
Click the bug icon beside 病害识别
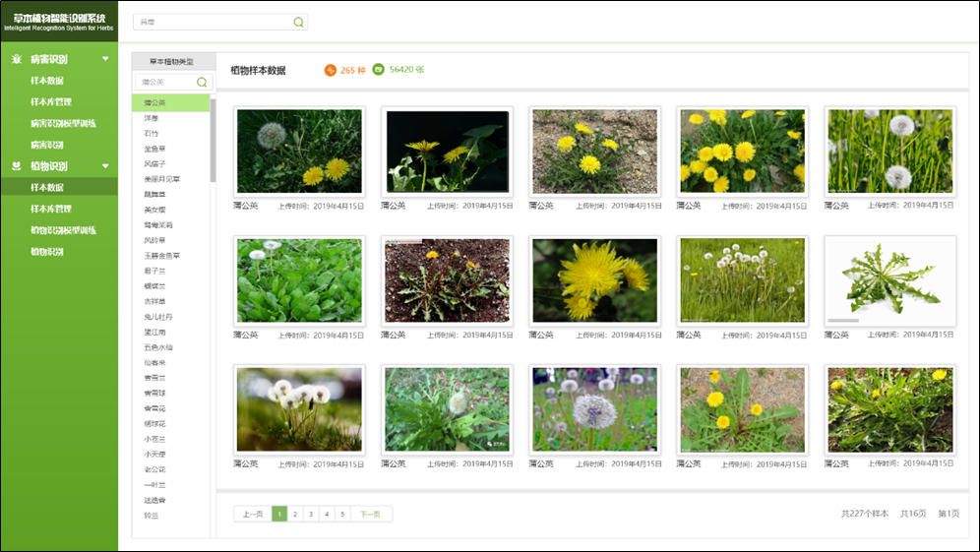click(16, 59)
